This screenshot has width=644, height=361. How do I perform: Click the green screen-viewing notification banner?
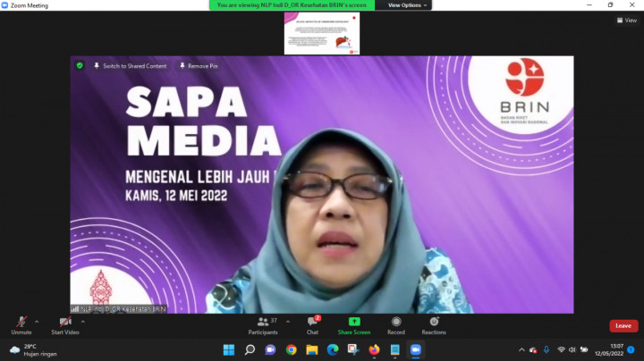coord(292,5)
